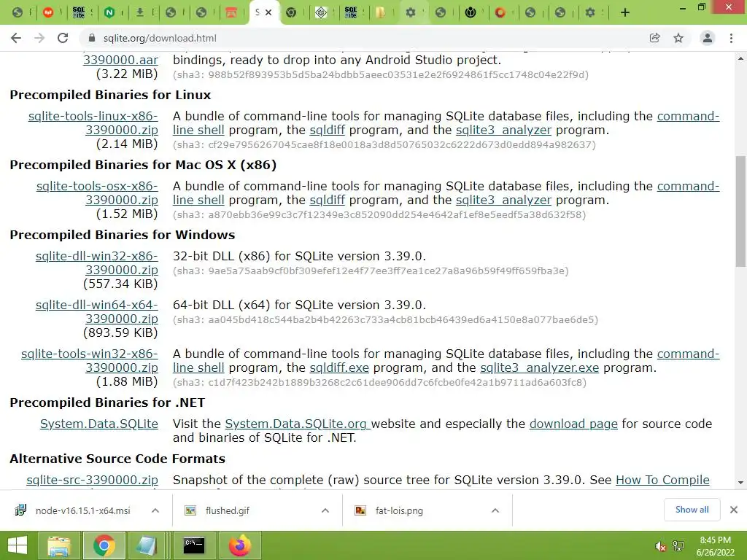Open Firefox from the taskbar
This screenshot has height=560, width=747.
pos(239,545)
